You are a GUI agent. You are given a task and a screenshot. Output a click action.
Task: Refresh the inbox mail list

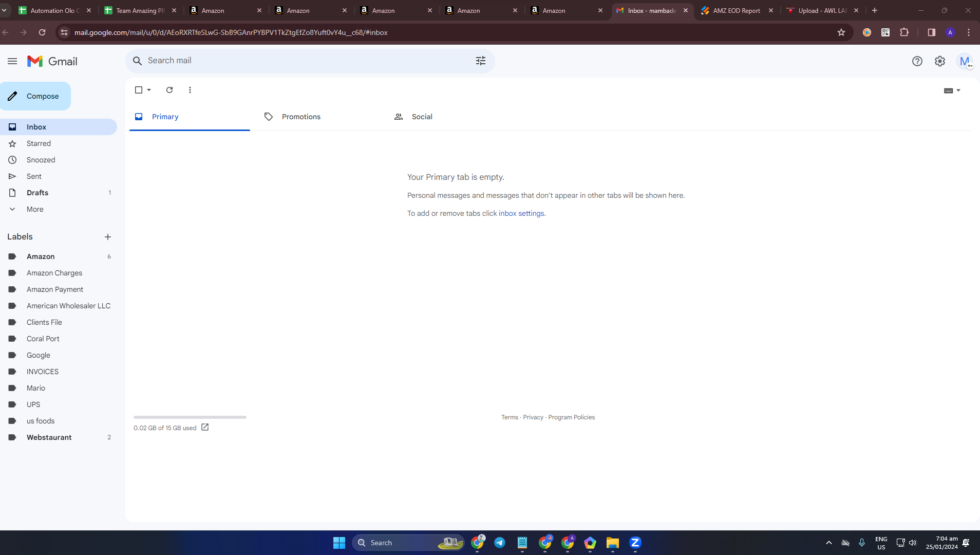point(169,90)
